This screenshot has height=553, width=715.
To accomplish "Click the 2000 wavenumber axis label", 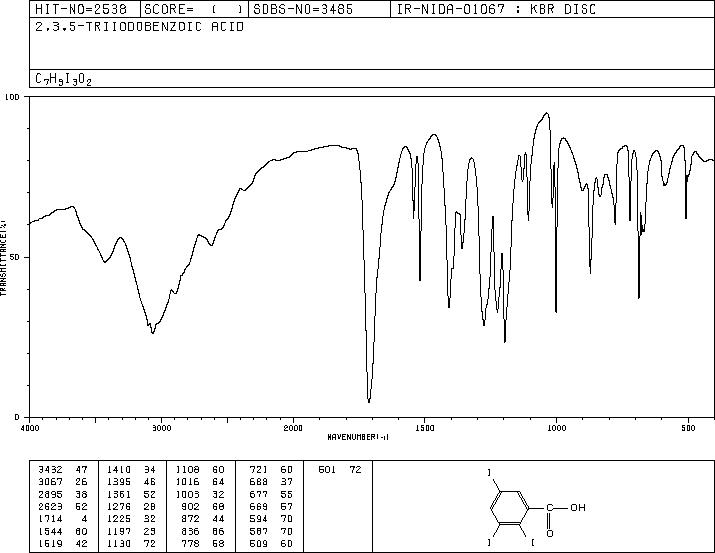I will coord(293,428).
